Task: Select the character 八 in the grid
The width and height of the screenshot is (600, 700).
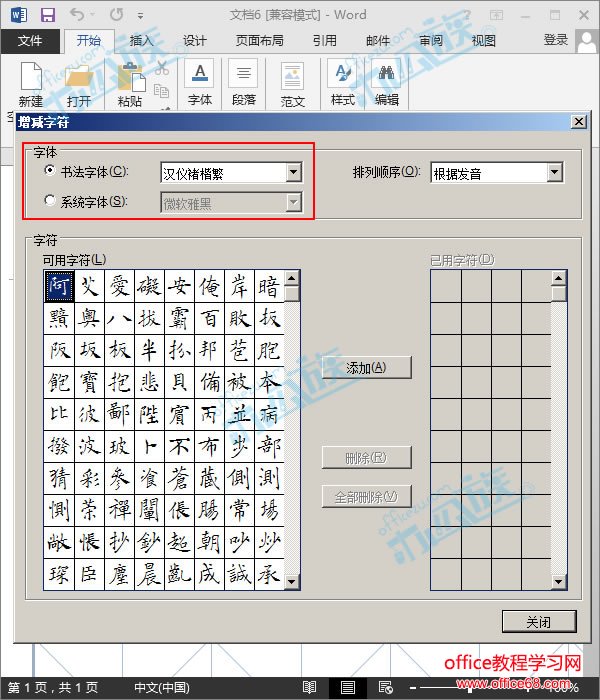Action: click(x=119, y=318)
